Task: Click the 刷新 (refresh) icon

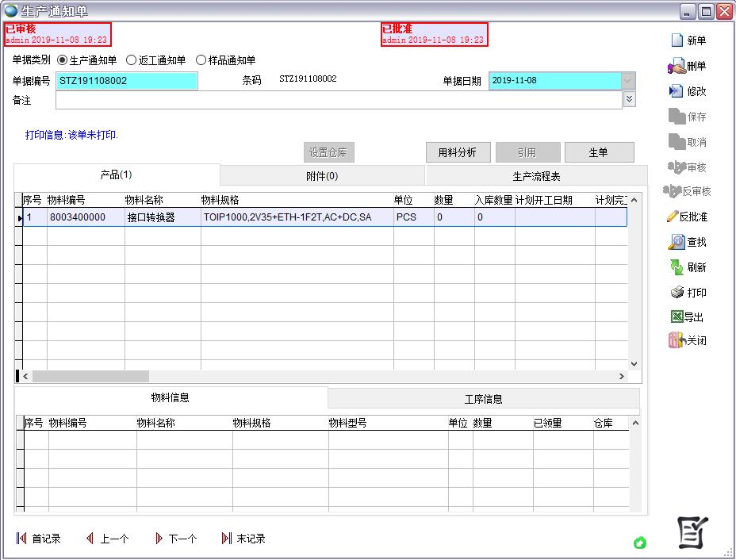Action: coord(677,267)
